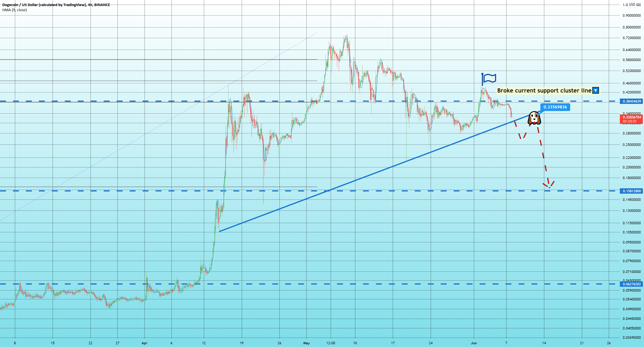Click the blue flag marker icon

click(489, 79)
